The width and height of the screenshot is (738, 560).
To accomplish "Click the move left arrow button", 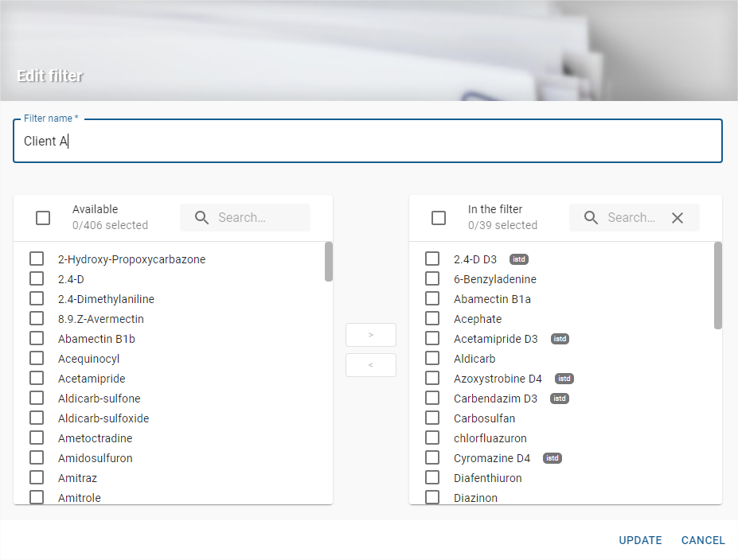I will click(x=371, y=365).
